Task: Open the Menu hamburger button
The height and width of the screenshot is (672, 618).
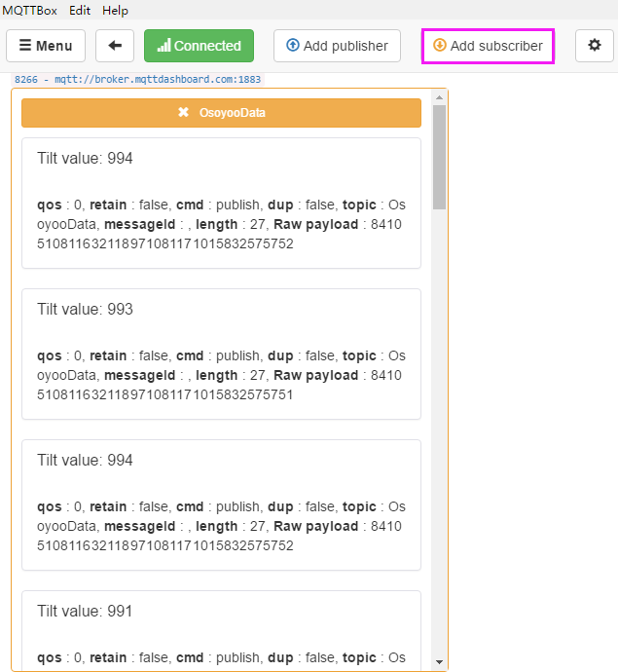Action: pyautogui.click(x=46, y=46)
